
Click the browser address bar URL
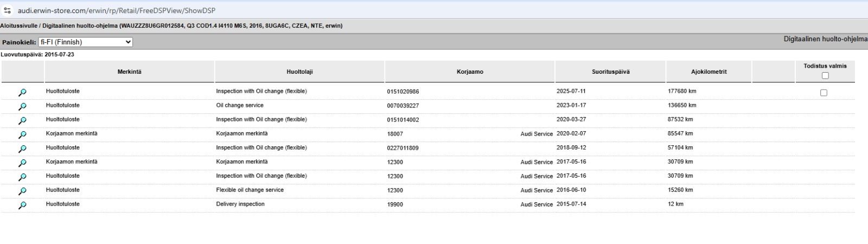point(117,10)
